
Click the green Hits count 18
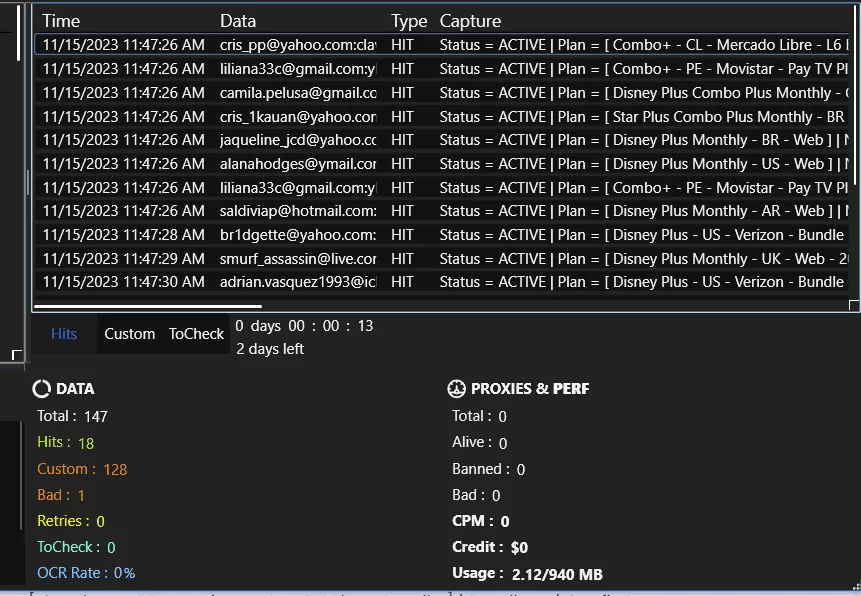click(x=86, y=443)
